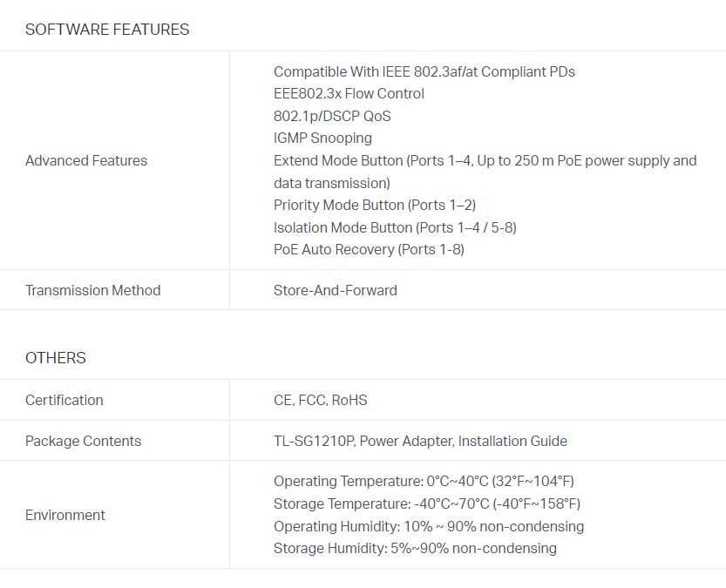Click the EEE802.3x Flow Control line
726x588 pixels.
point(349,93)
